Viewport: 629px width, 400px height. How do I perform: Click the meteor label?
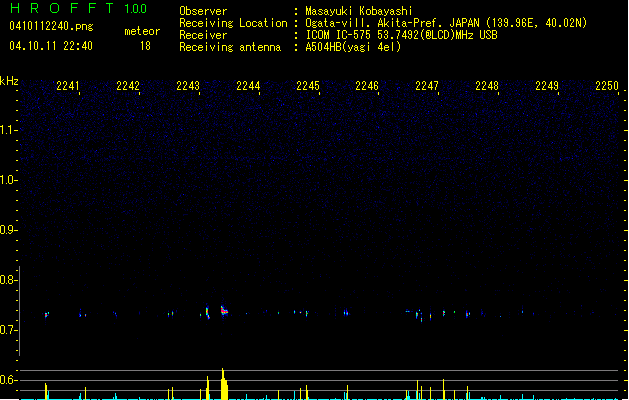click(142, 31)
